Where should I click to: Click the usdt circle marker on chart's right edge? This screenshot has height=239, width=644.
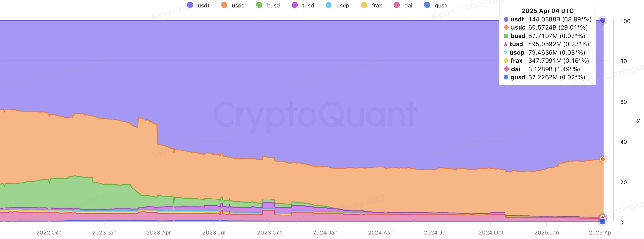[x=603, y=20]
